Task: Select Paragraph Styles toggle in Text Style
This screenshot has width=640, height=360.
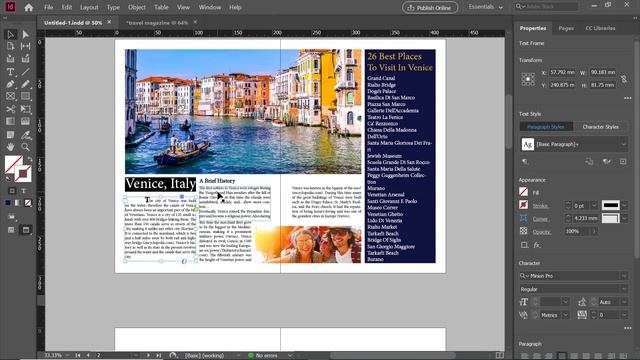Action: tap(546, 127)
